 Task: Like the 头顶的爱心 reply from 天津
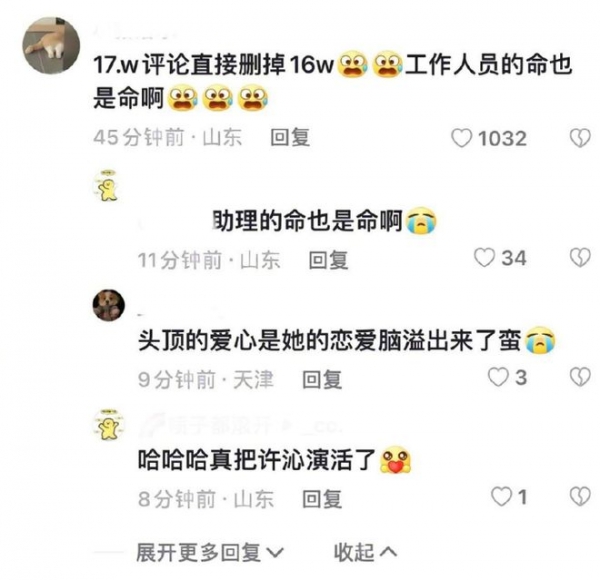498,377
